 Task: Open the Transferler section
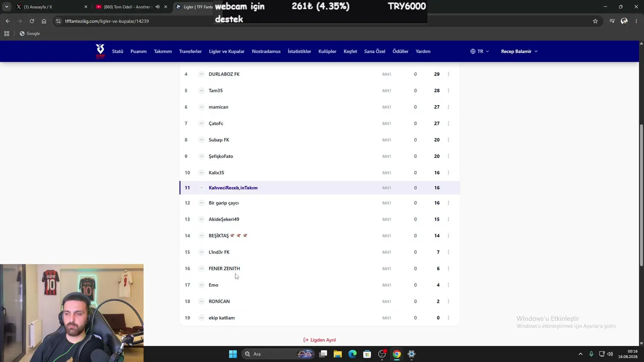coord(190,51)
